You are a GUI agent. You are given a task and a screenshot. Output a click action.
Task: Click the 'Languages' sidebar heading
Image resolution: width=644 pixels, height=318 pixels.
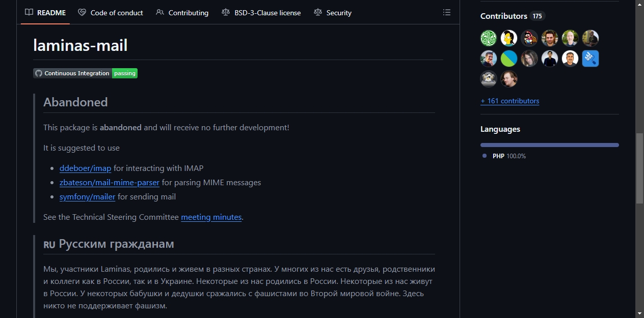500,129
